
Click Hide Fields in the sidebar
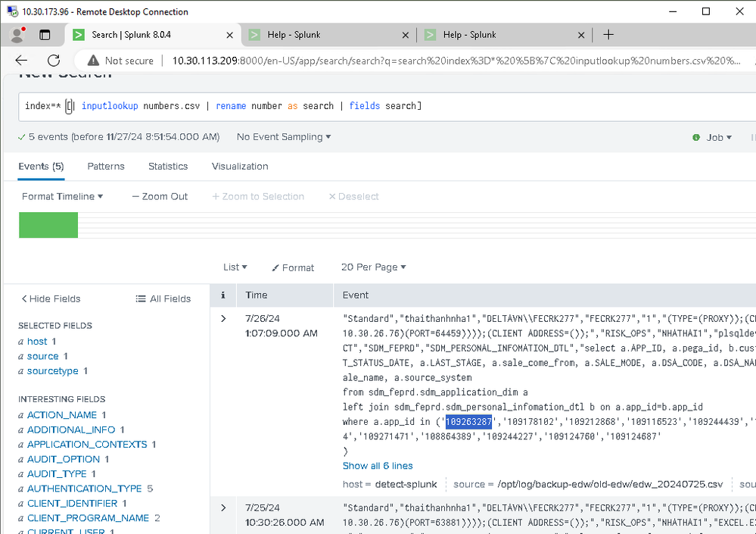(x=51, y=299)
